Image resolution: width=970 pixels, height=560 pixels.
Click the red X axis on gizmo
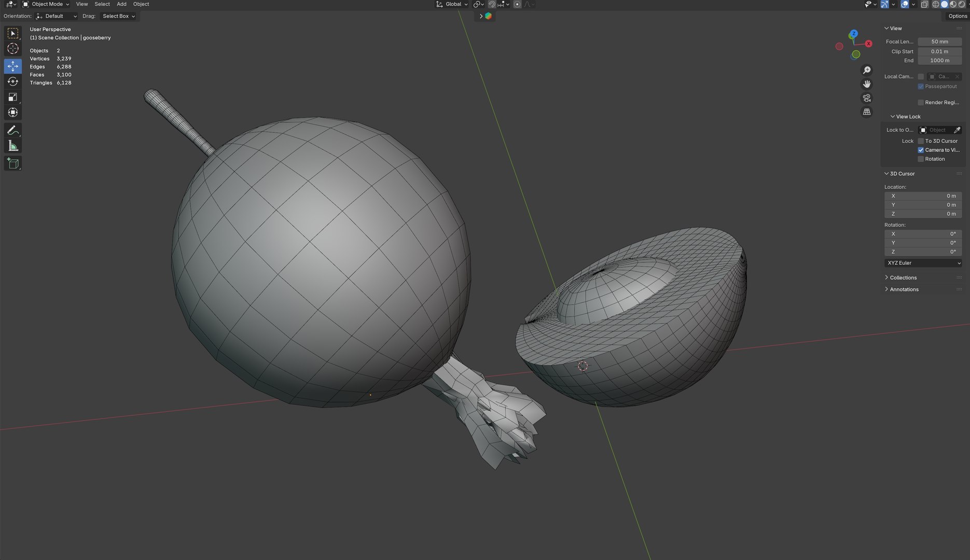pos(868,44)
